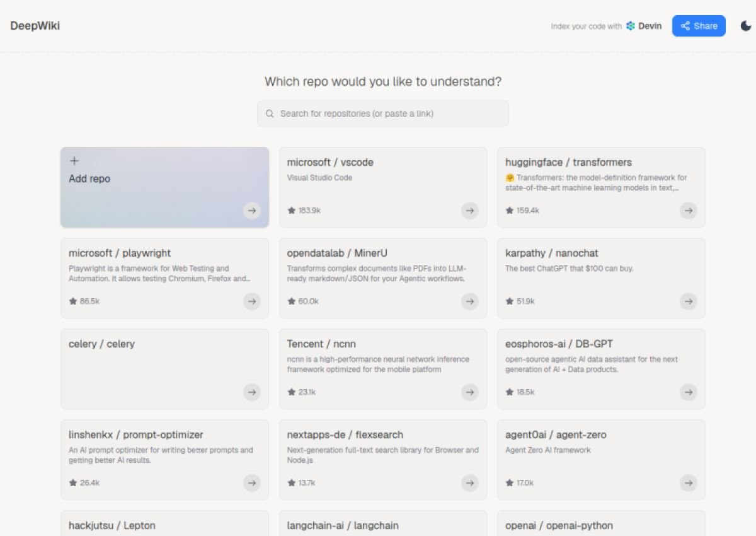Click the Share button
Screen dimensions: 756x536
coord(699,26)
